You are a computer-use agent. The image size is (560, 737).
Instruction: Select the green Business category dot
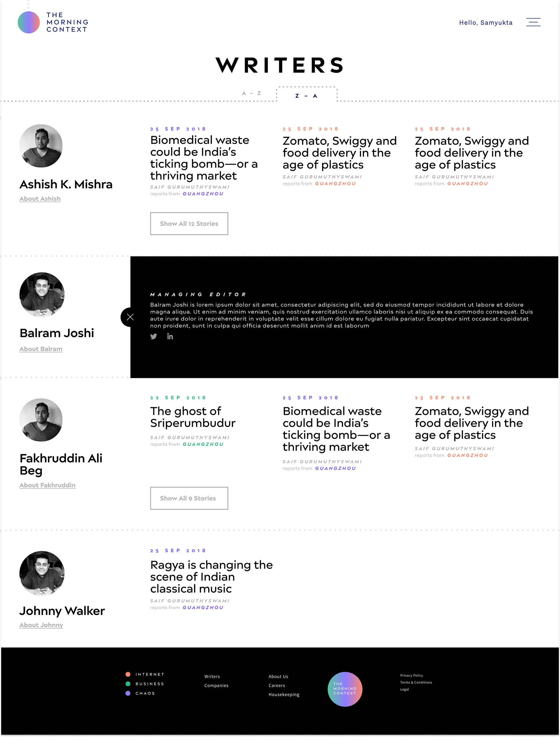[x=128, y=684]
